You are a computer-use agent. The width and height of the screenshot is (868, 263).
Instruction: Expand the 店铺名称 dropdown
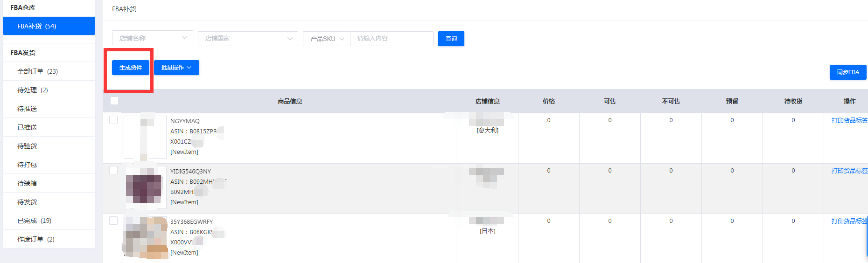(x=152, y=38)
